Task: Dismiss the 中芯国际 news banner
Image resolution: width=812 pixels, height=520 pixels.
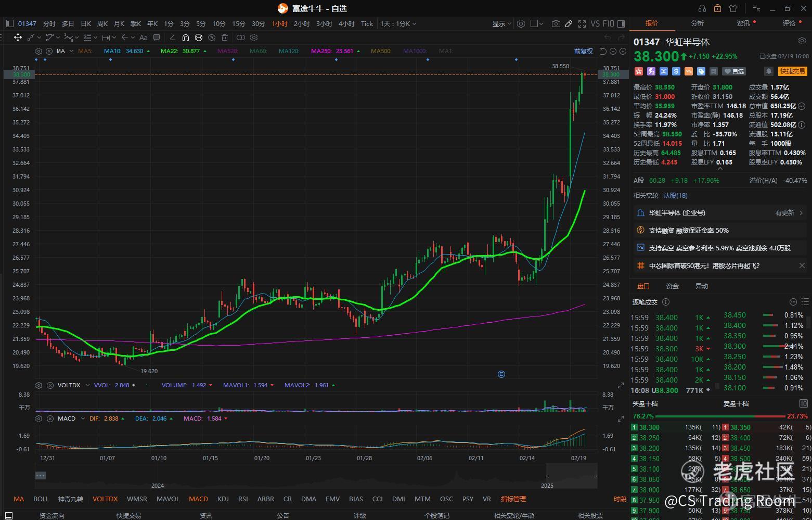Action: (802, 265)
